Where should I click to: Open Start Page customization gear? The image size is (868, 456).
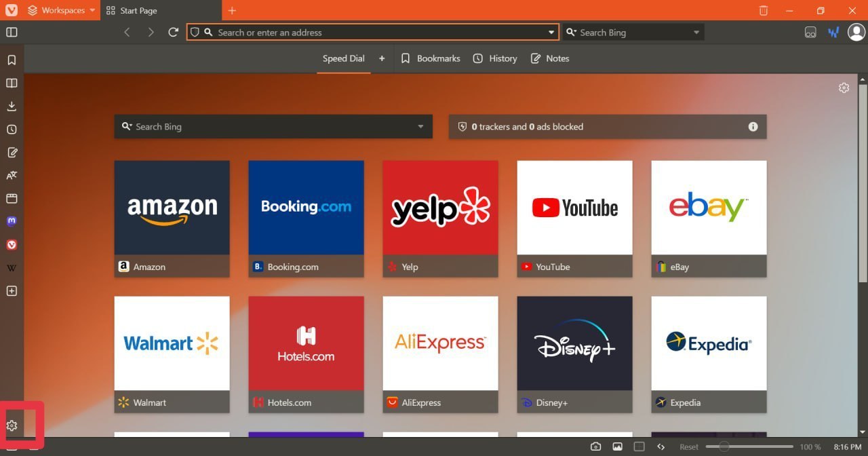pos(844,88)
